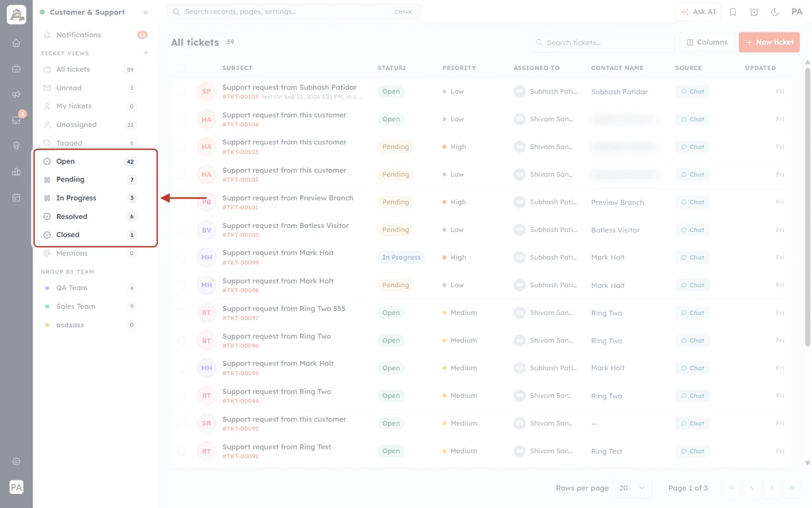Select the checkbox for ticket #TKT-00099

click(182, 257)
